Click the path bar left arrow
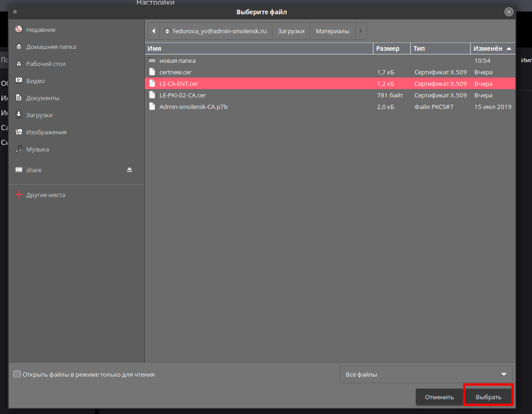 154,31
